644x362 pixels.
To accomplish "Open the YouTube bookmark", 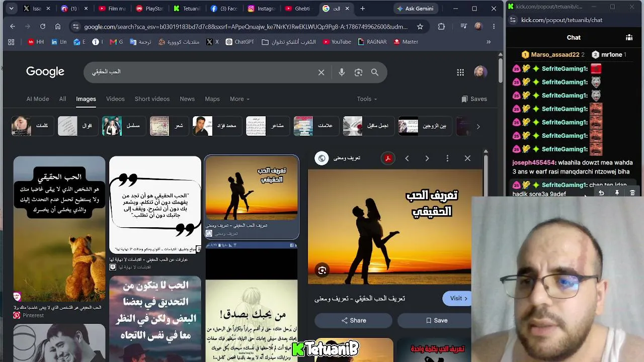I will pos(337,42).
